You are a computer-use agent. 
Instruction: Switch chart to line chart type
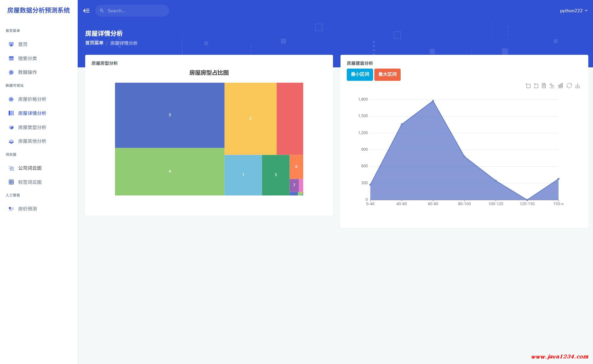point(552,86)
